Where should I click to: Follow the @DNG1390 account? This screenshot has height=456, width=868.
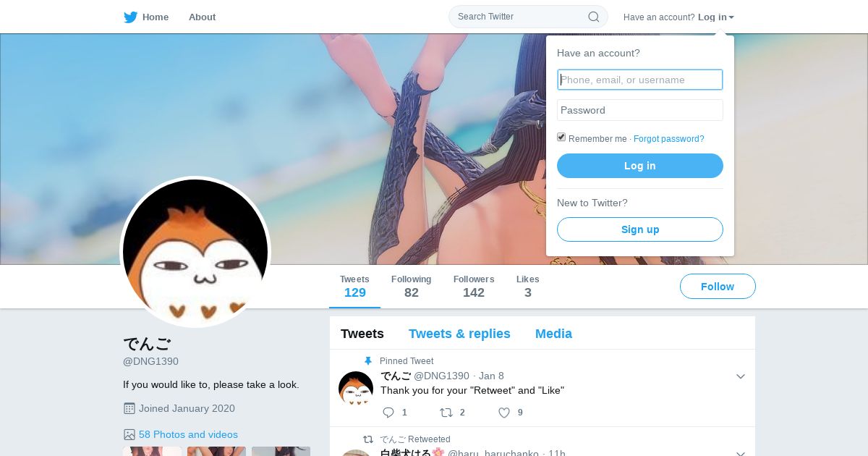(718, 287)
